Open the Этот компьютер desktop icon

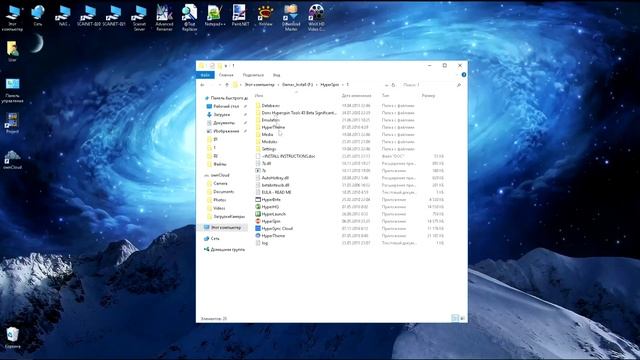(x=12, y=18)
